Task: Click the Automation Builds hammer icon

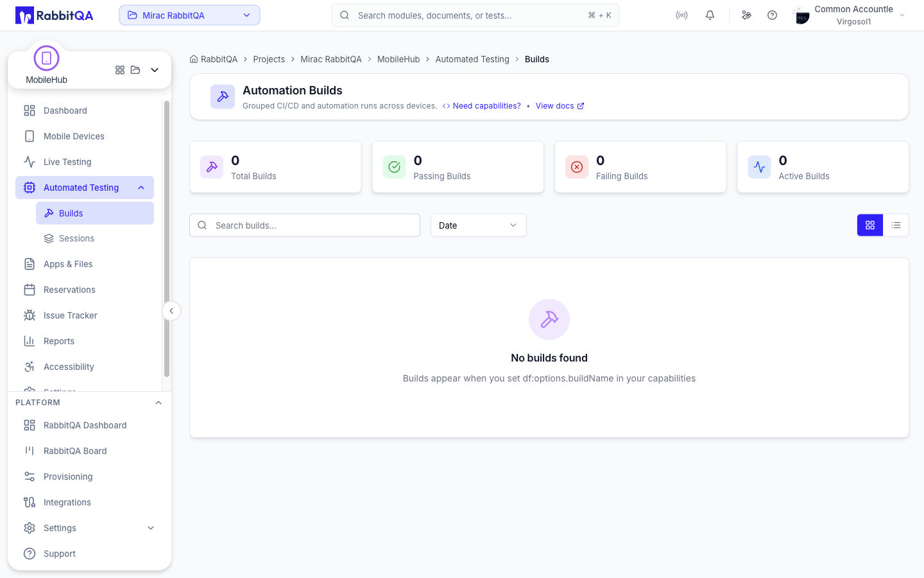Action: (223, 97)
